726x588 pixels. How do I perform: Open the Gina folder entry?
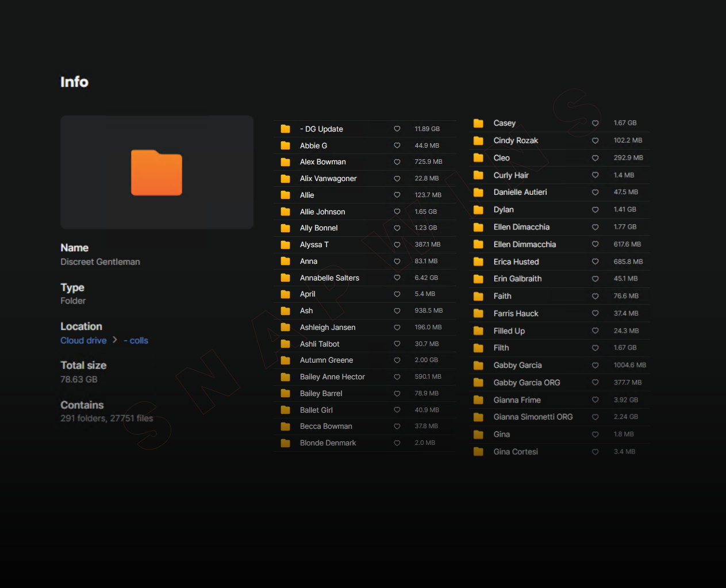pos(501,435)
